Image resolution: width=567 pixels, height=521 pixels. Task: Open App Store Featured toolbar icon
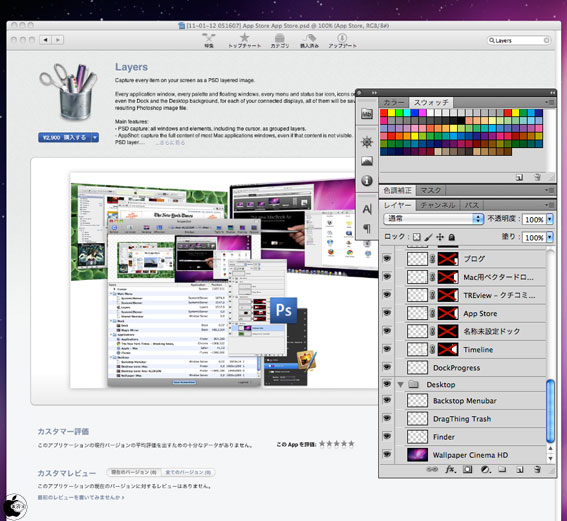[209, 40]
